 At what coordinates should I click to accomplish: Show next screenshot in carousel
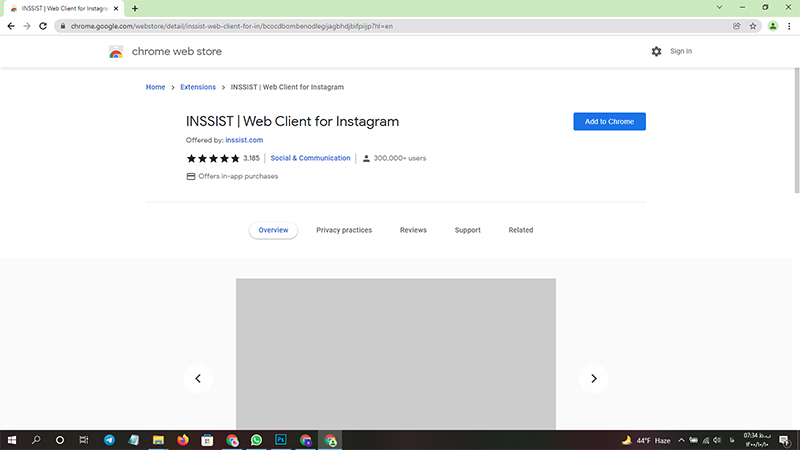[x=593, y=378]
